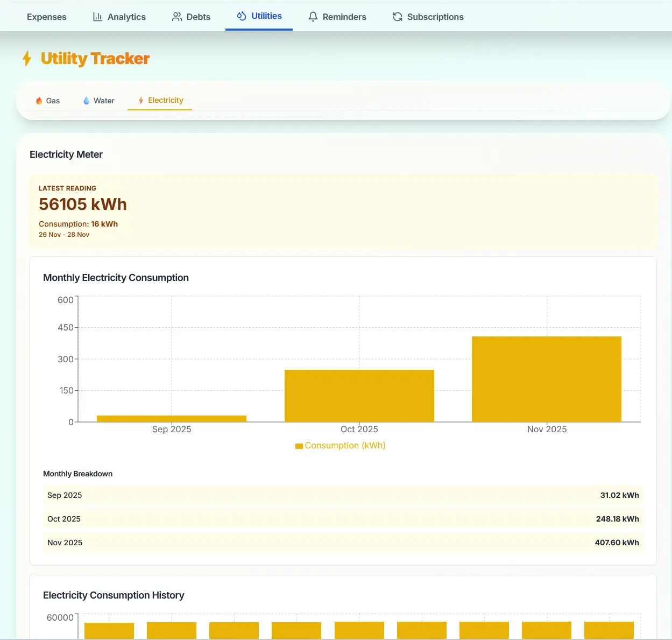672x640 pixels.
Task: Click the Sep 2025 breakdown row label
Action: [x=65, y=495]
